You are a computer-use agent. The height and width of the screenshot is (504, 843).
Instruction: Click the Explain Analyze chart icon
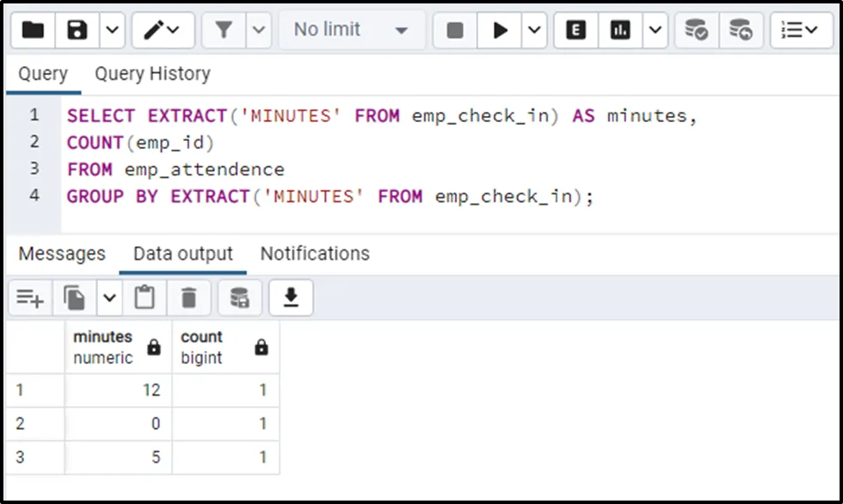pos(619,31)
